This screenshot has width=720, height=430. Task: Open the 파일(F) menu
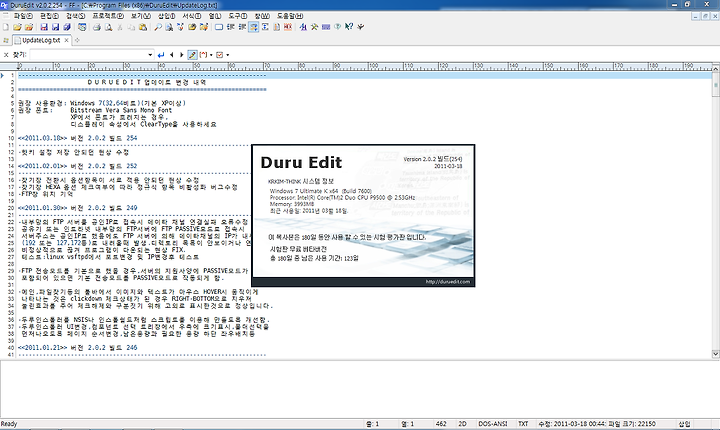tap(23, 16)
